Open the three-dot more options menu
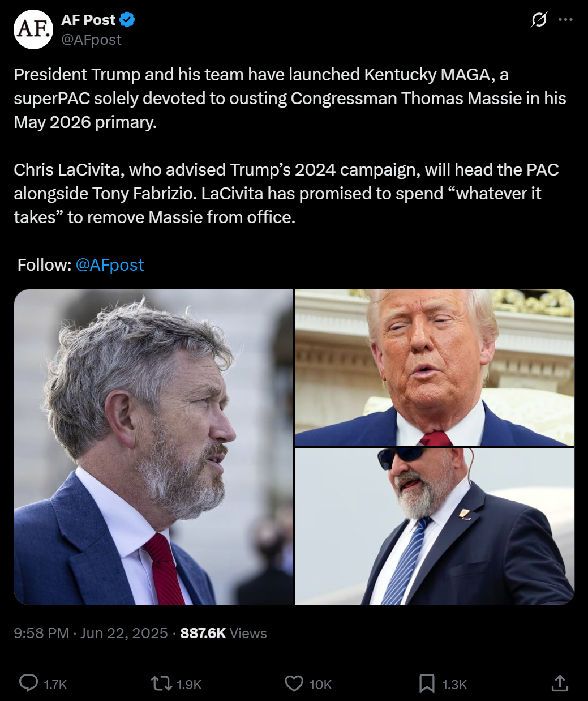 (x=565, y=20)
